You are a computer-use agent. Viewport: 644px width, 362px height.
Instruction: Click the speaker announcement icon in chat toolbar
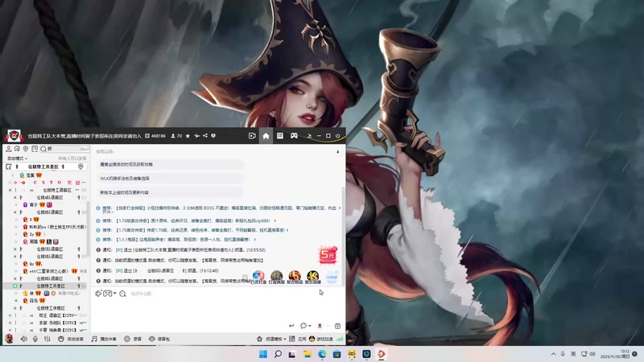pyautogui.click(x=98, y=294)
